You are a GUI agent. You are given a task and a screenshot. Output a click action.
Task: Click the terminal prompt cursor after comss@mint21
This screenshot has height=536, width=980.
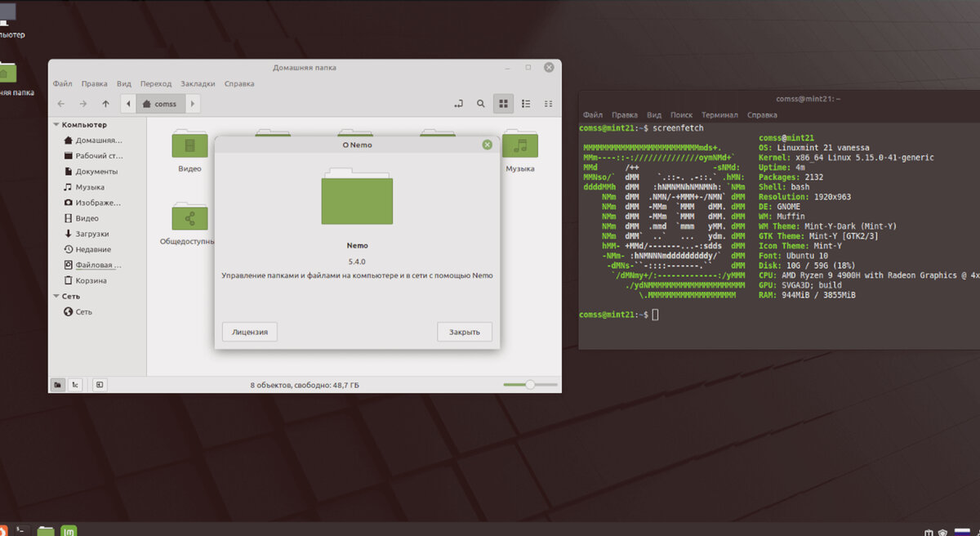point(655,315)
